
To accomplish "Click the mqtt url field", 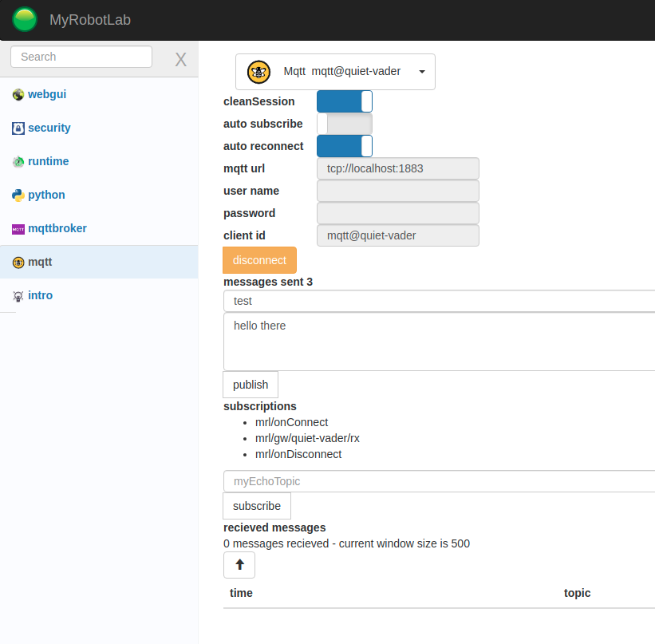I will 397,168.
